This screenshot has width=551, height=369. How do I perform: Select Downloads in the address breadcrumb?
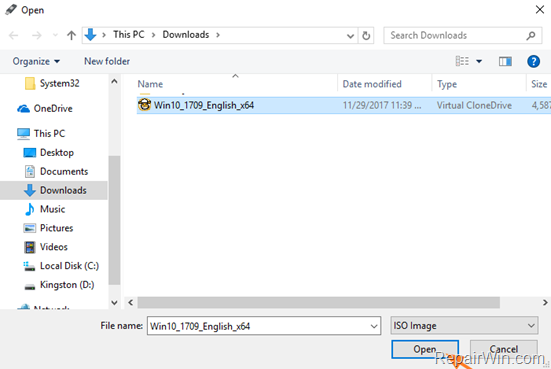(186, 34)
